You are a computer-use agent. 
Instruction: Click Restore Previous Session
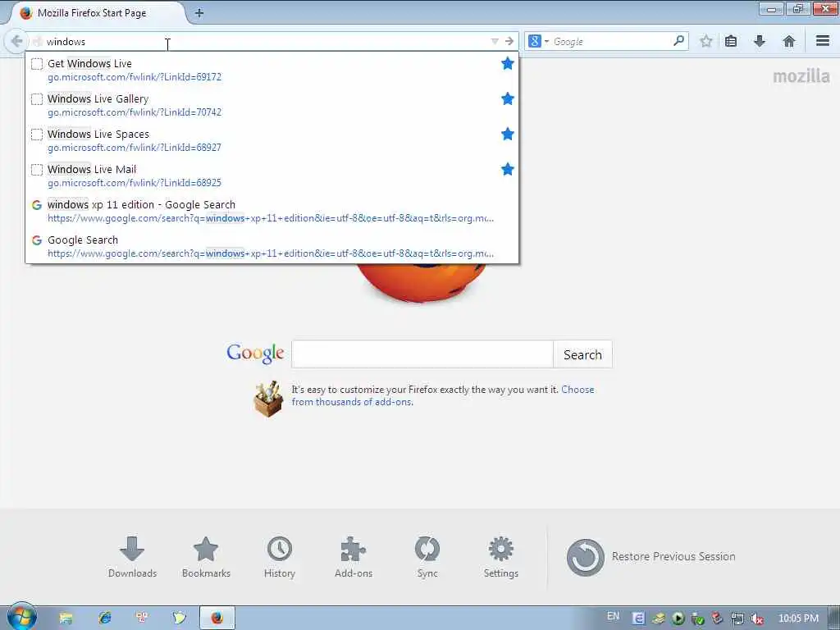coord(651,557)
